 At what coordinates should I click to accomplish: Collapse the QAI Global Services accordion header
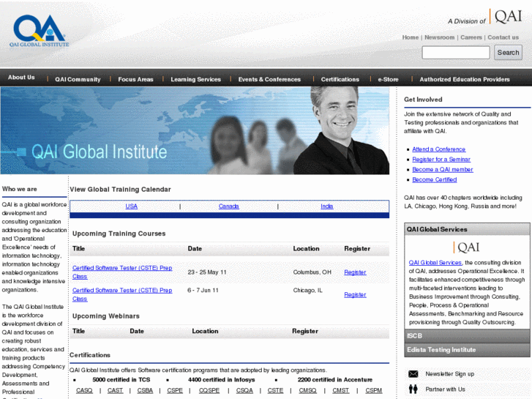pos(467,229)
